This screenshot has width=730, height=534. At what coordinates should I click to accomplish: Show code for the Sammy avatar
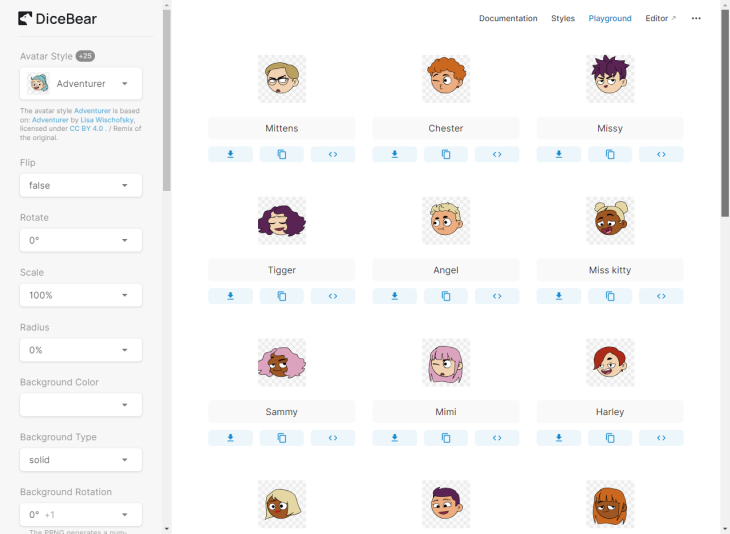[x=333, y=438]
